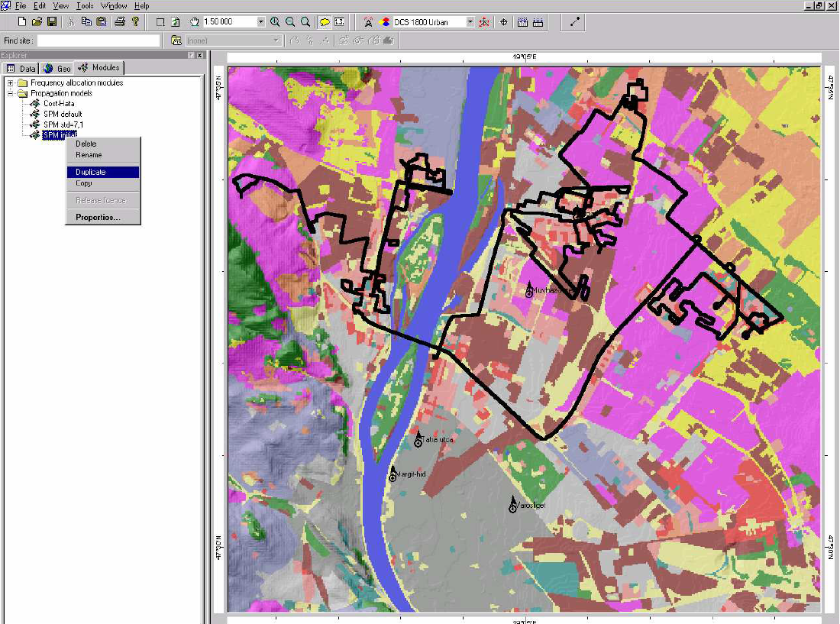Select the Cost-Hata propagation model
Screen dimensions: 840x624
tap(59, 103)
